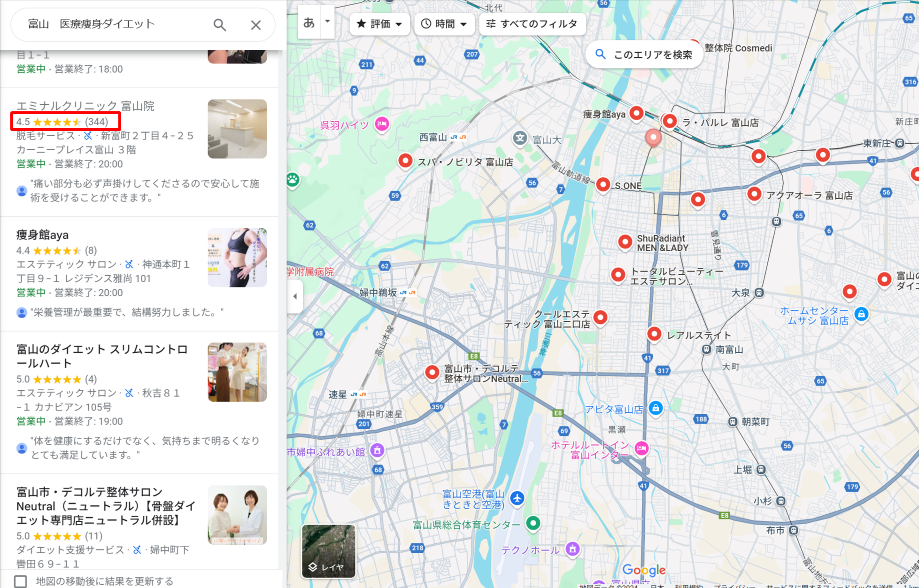
Task: Click the スパ・ノビリタ 富山店 map pin
Action: coord(405,161)
